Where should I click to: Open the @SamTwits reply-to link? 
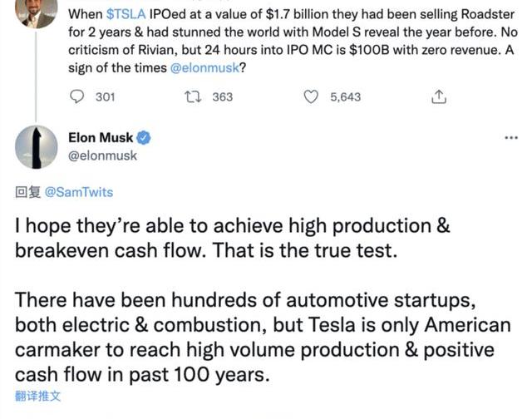pyautogui.click(x=79, y=192)
